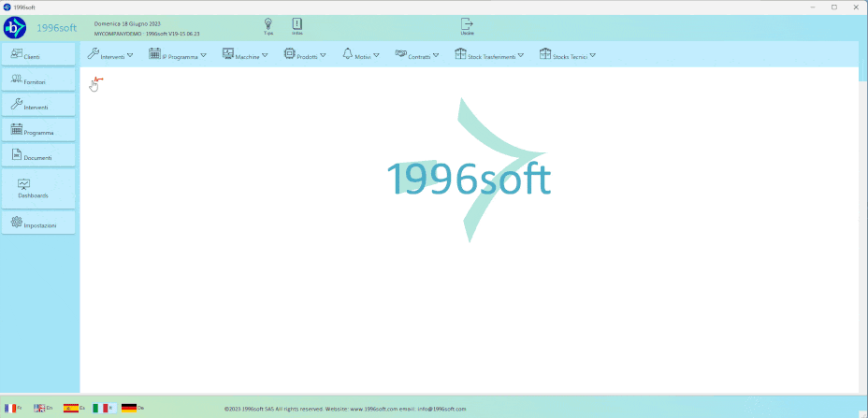
Task: Open Dashboards from the left sidebar
Action: point(38,189)
